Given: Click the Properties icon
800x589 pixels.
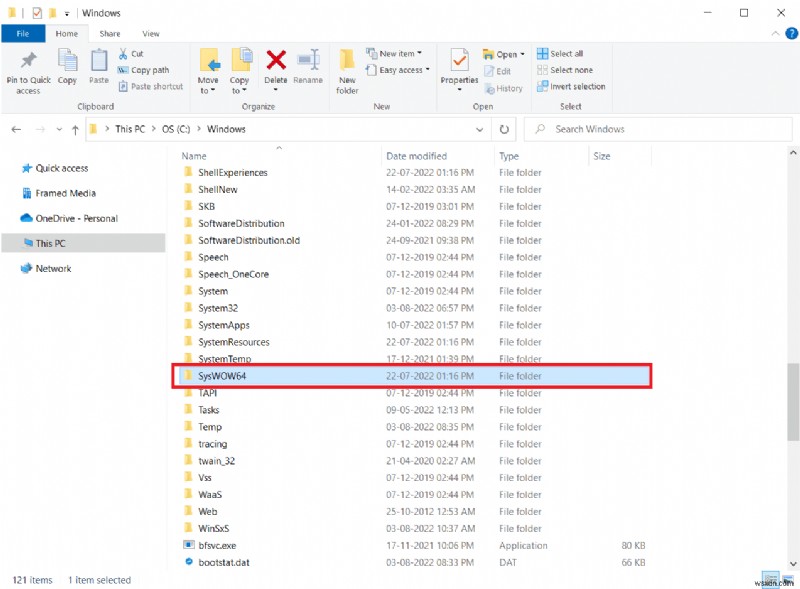Looking at the screenshot, I should [460, 60].
